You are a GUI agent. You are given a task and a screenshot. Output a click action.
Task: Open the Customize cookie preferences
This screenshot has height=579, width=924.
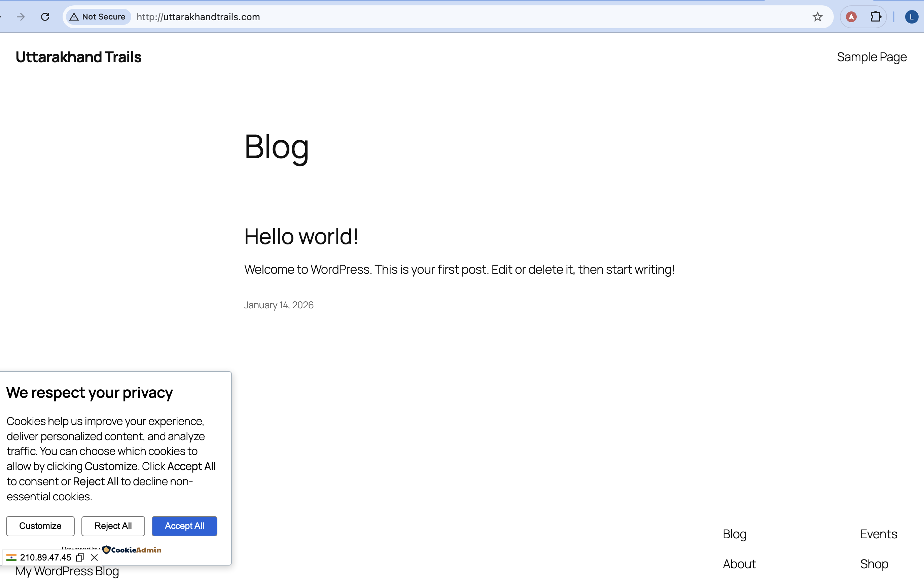coord(40,526)
